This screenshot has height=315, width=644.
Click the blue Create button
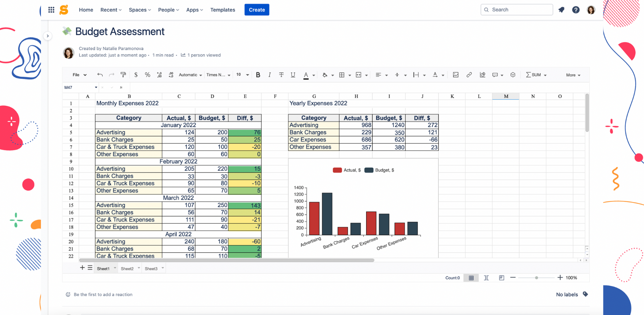point(257,10)
